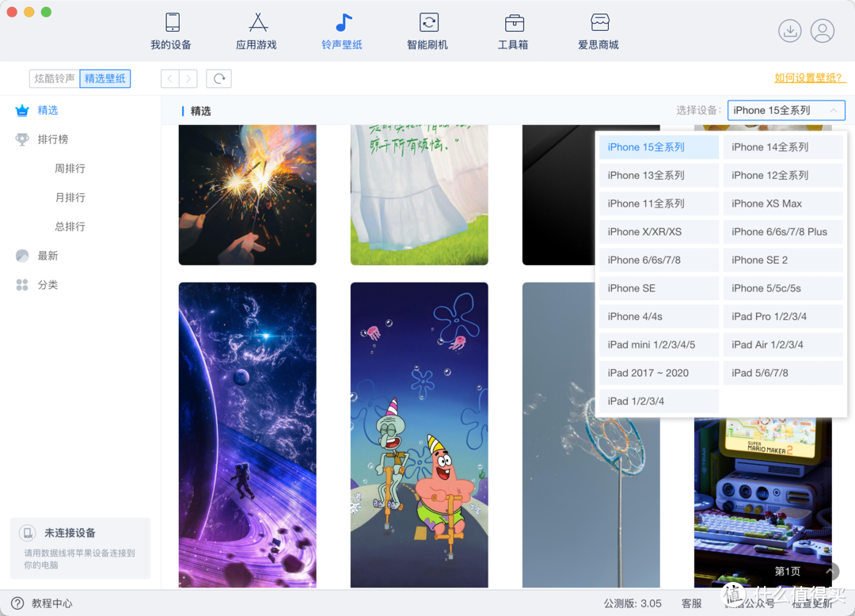Image resolution: width=855 pixels, height=616 pixels.
Task: Choose iPad Pro 1/2/3/4 from the list
Action: click(783, 317)
